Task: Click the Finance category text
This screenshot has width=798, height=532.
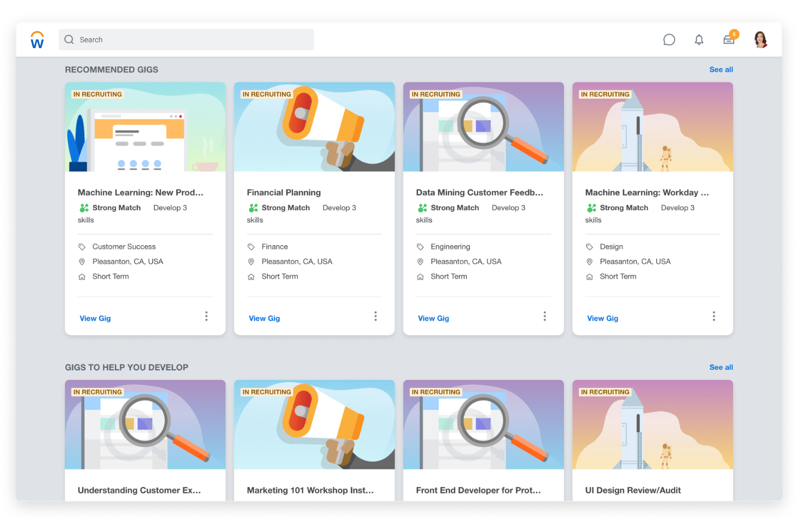Action: (x=274, y=247)
